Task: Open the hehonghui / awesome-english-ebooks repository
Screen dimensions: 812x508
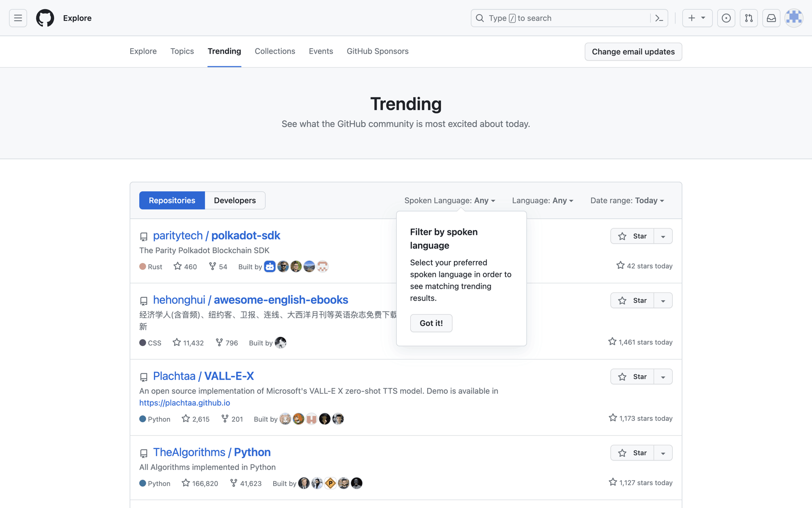Action: (250, 300)
